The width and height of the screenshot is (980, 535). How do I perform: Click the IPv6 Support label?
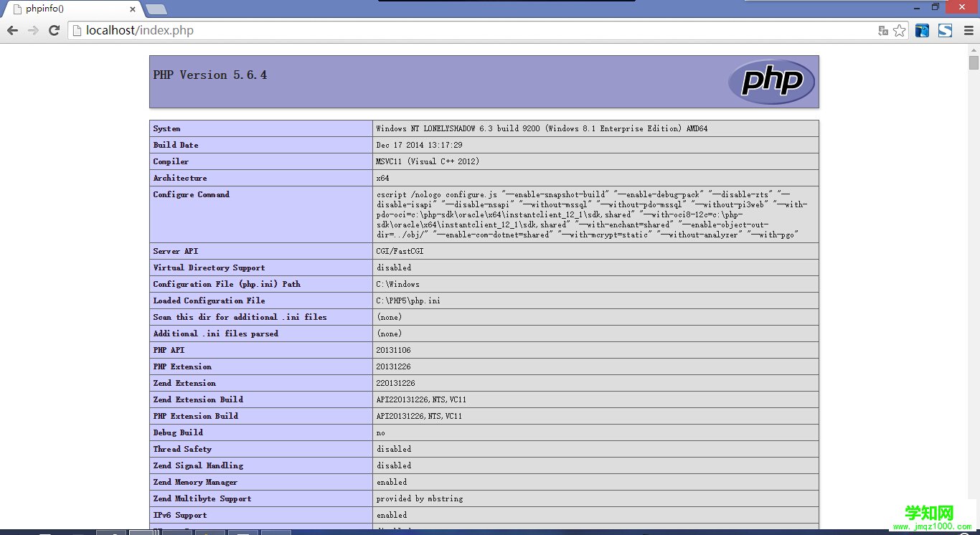(x=180, y=515)
